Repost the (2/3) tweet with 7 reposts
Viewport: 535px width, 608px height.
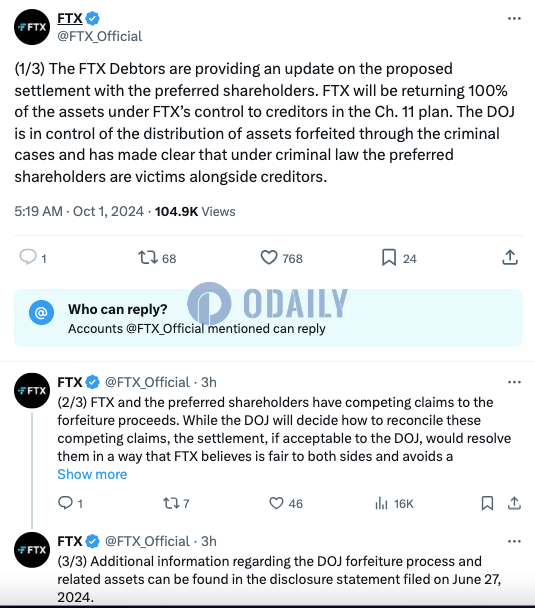pyautogui.click(x=171, y=503)
